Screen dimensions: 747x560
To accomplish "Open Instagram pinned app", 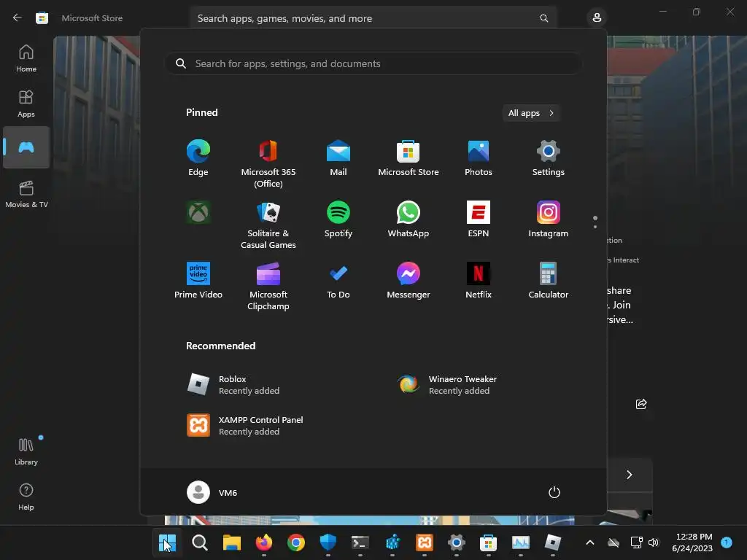I will click(x=549, y=219).
